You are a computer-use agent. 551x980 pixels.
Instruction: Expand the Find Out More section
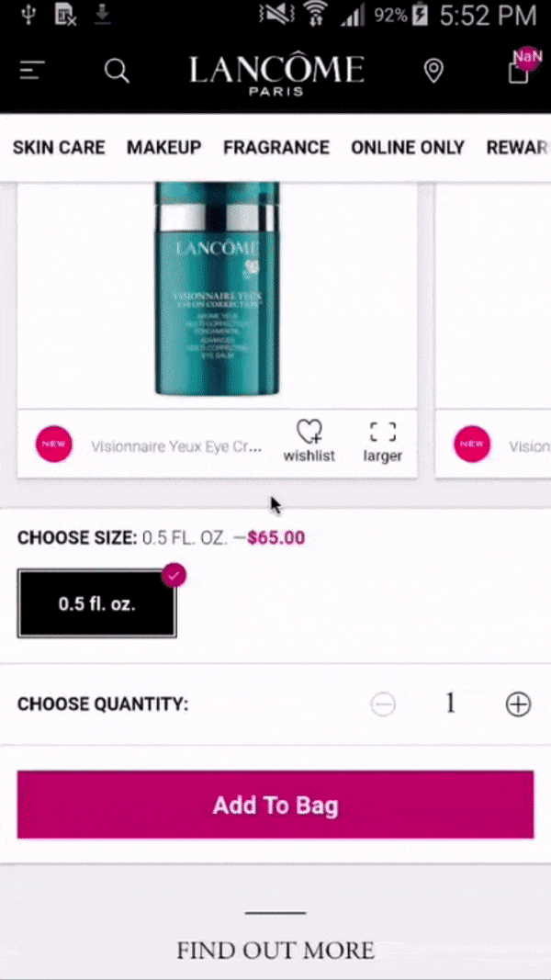pos(275,950)
